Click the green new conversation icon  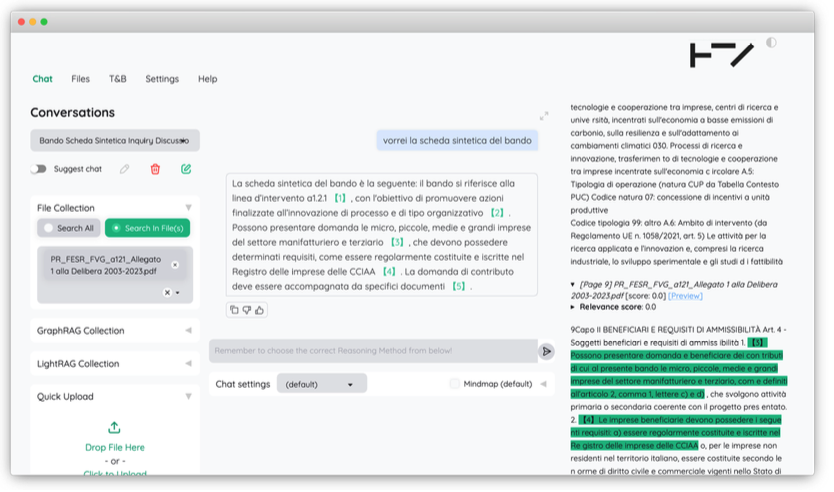point(186,169)
